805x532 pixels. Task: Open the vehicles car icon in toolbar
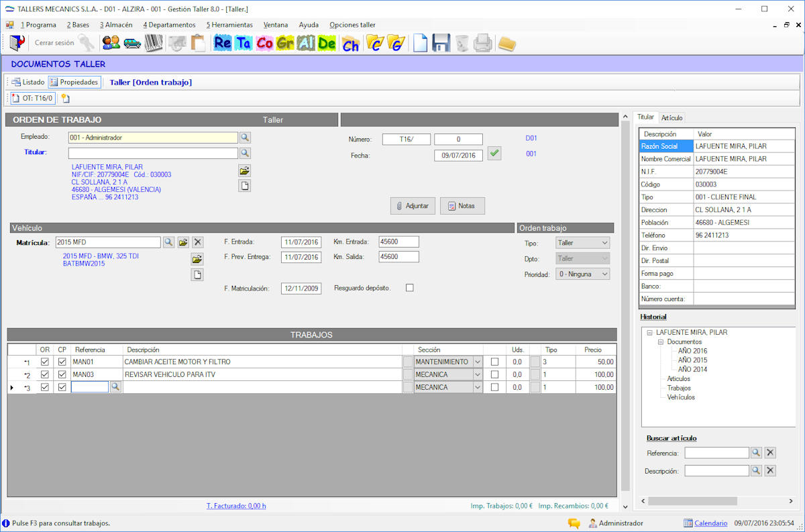pos(132,43)
